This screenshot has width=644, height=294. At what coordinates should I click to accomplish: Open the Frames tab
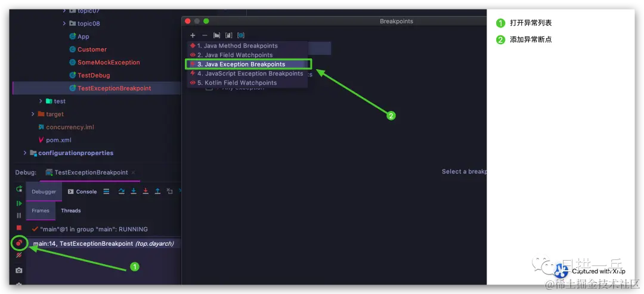click(x=41, y=211)
